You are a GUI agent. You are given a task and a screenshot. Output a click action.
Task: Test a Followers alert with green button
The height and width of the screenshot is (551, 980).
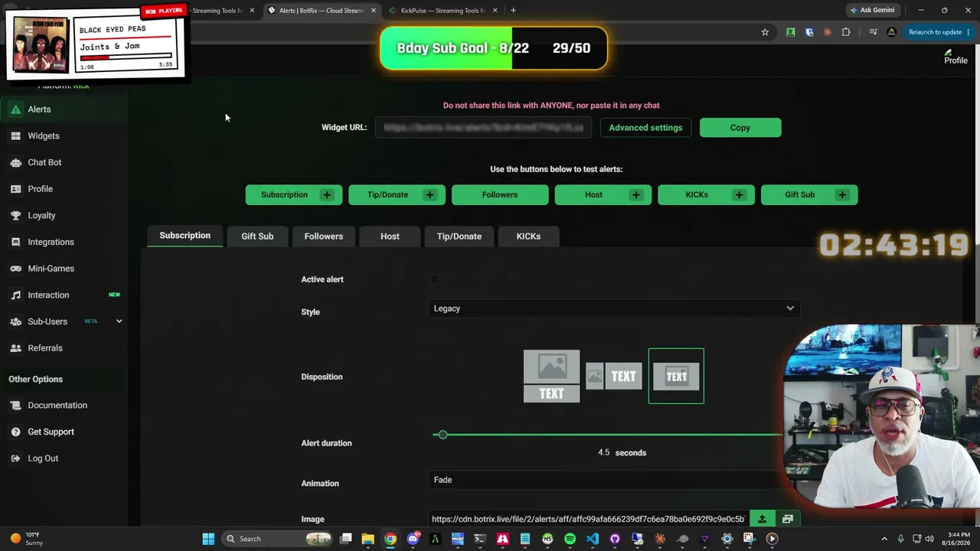[x=500, y=195]
